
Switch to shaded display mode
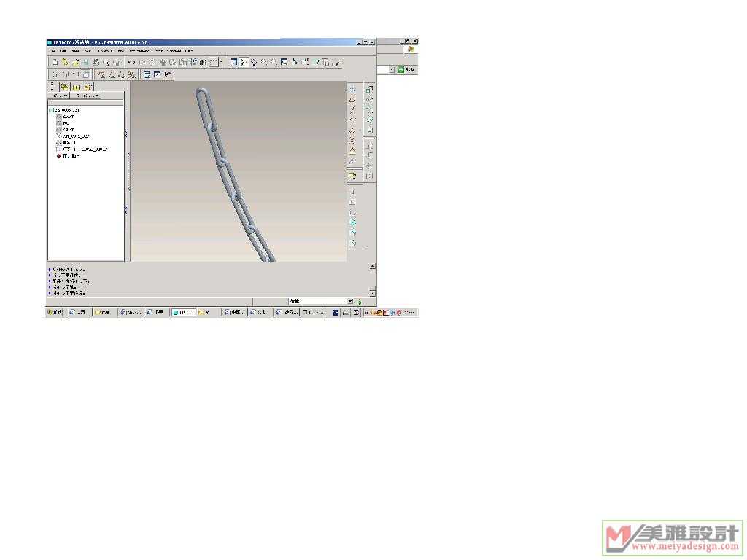(86, 75)
